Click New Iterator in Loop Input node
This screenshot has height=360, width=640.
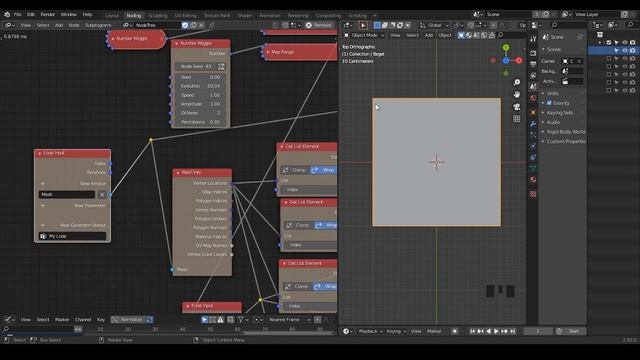pyautogui.click(x=73, y=184)
